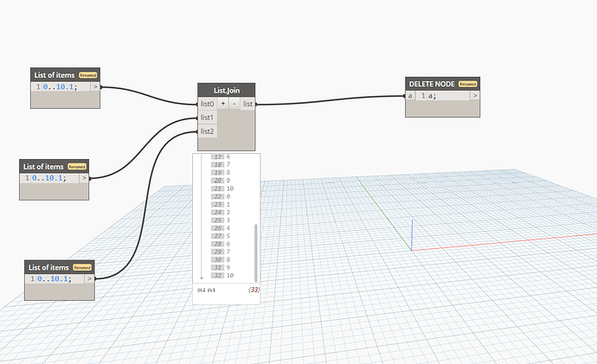Click index 24 row in preview list
The width and height of the screenshot is (597, 364).
pos(221,212)
